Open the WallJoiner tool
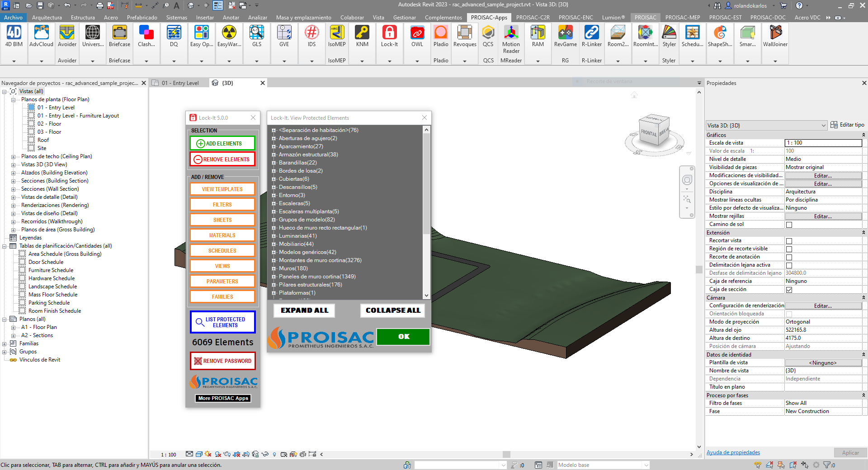The height and width of the screenshot is (470, 868). tap(775, 36)
